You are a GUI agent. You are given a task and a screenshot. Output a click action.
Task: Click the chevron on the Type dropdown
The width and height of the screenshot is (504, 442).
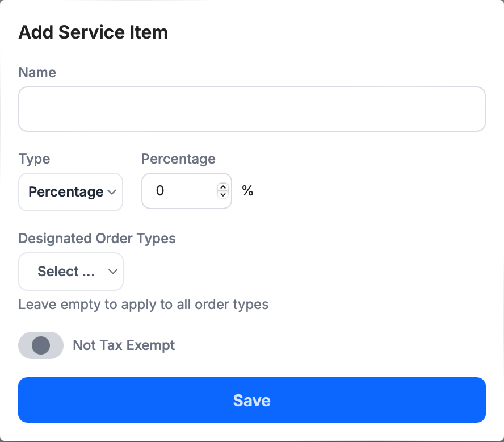[x=112, y=192]
